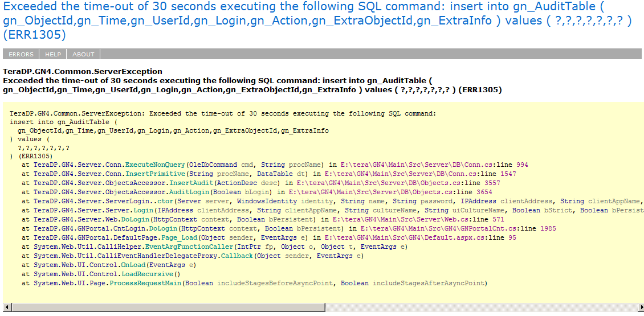Click the blue error heading with ERR1305

pyautogui.click(x=317, y=20)
